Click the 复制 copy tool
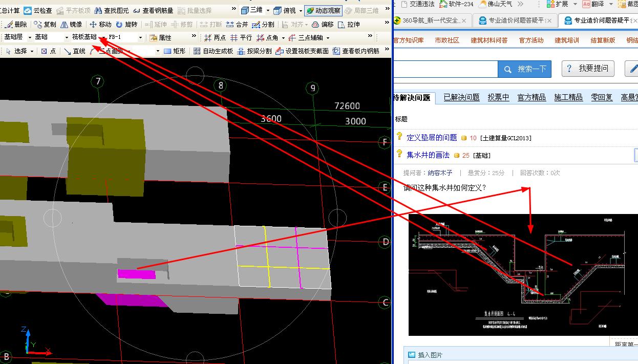638x364 pixels. click(x=45, y=24)
